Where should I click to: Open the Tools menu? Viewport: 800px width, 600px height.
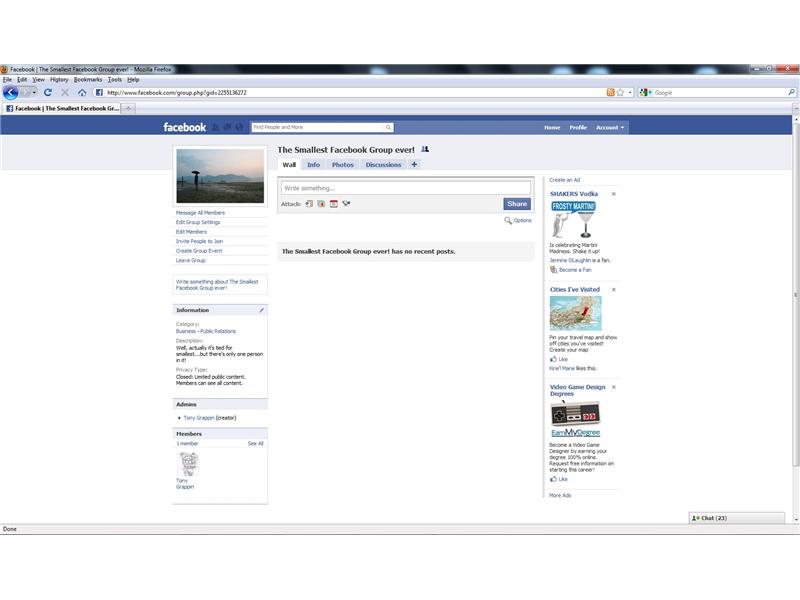(115, 80)
